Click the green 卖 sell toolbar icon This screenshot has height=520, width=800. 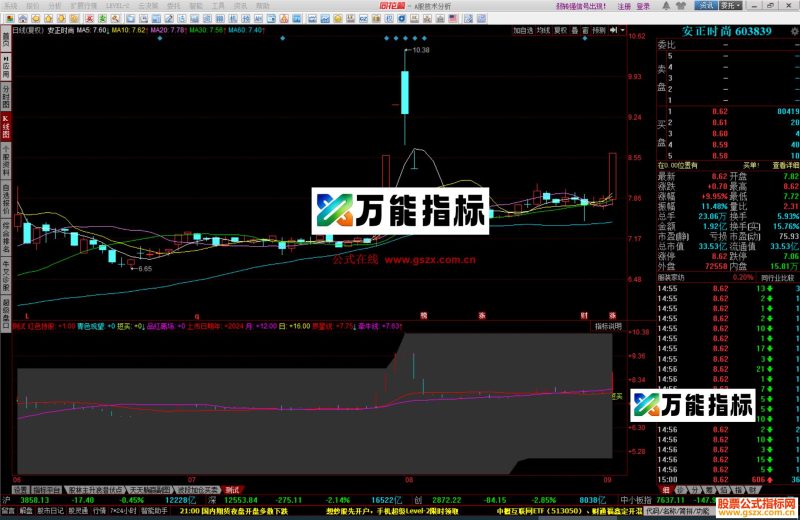(102, 19)
